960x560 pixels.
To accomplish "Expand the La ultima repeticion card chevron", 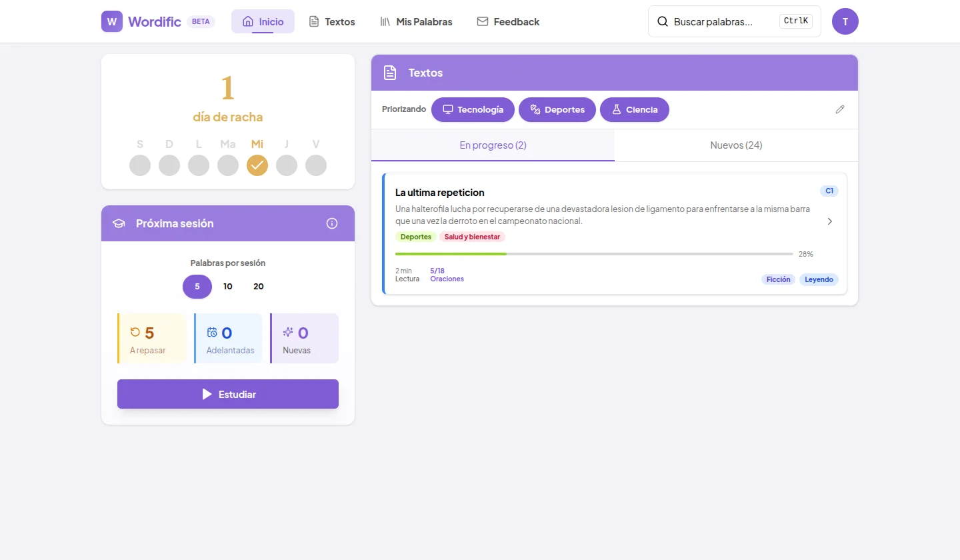I will (x=830, y=221).
